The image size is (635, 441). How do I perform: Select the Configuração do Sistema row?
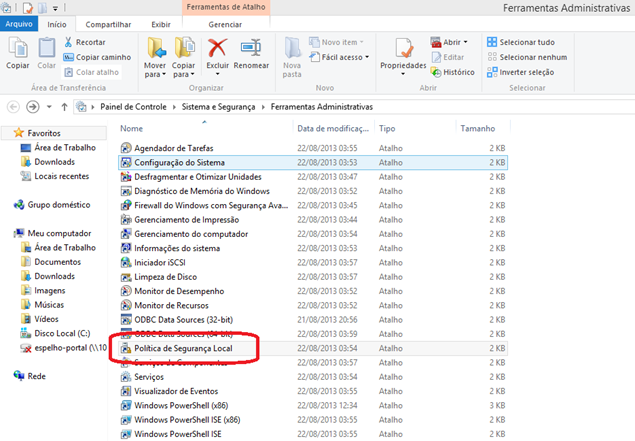click(313, 162)
